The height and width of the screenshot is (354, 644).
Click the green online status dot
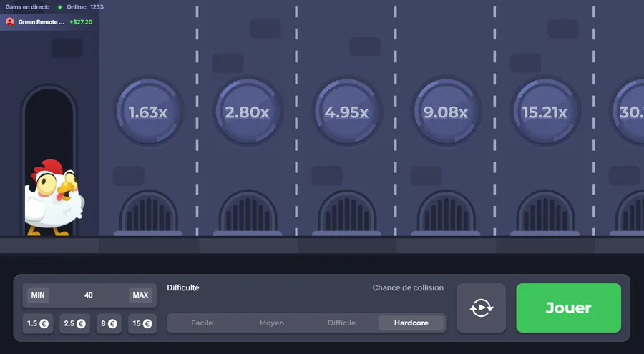(x=60, y=7)
